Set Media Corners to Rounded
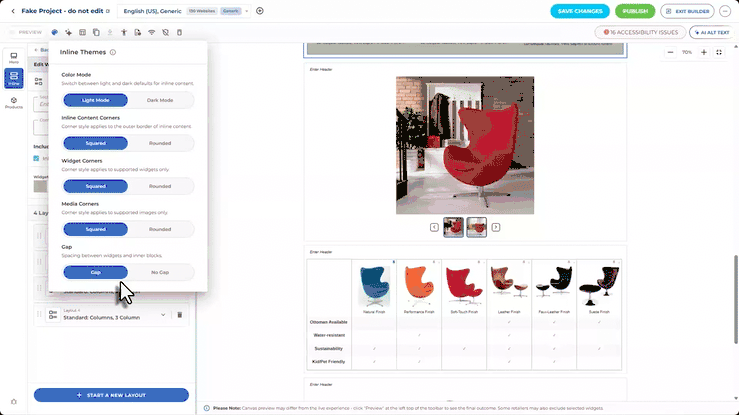 coord(160,229)
